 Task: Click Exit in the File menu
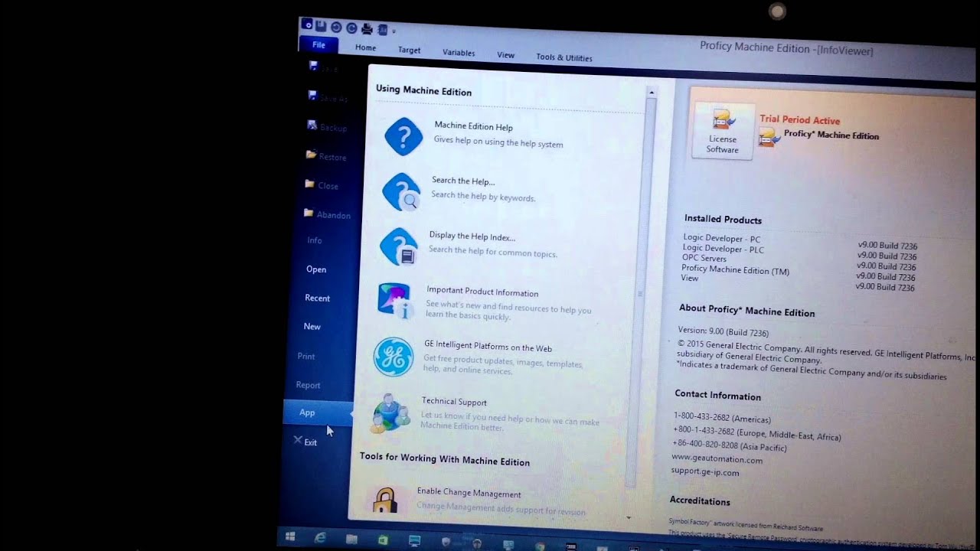click(305, 442)
